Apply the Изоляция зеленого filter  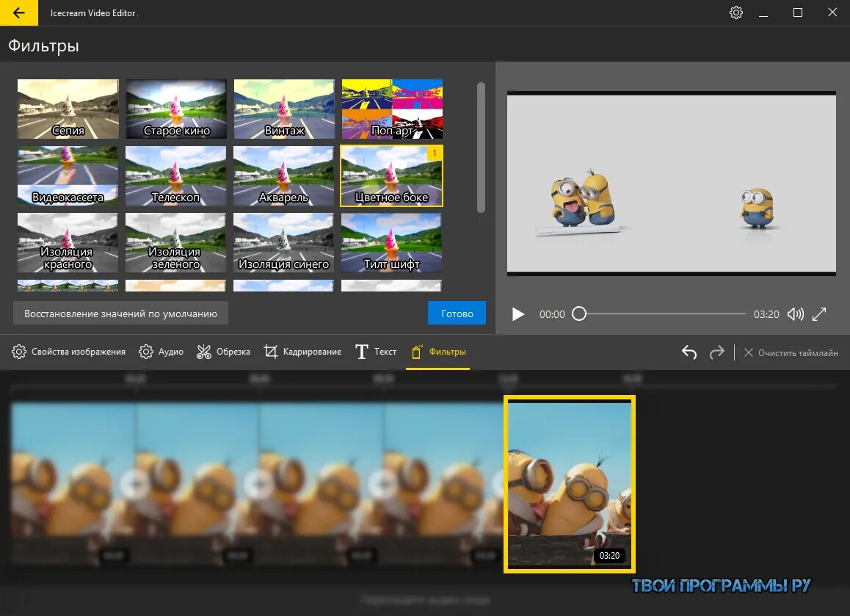176,242
